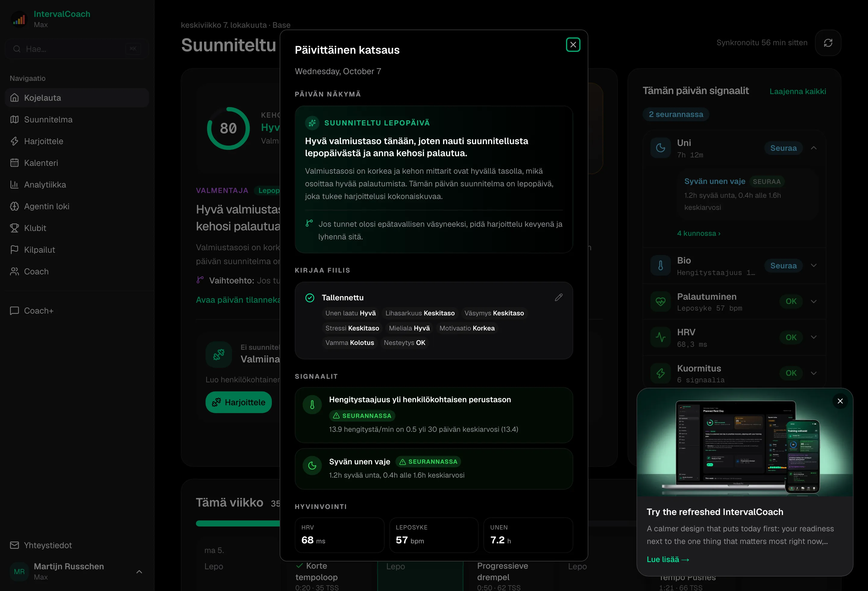
Task: Close the Päivittäinen katsaus dialog
Action: pyautogui.click(x=573, y=45)
